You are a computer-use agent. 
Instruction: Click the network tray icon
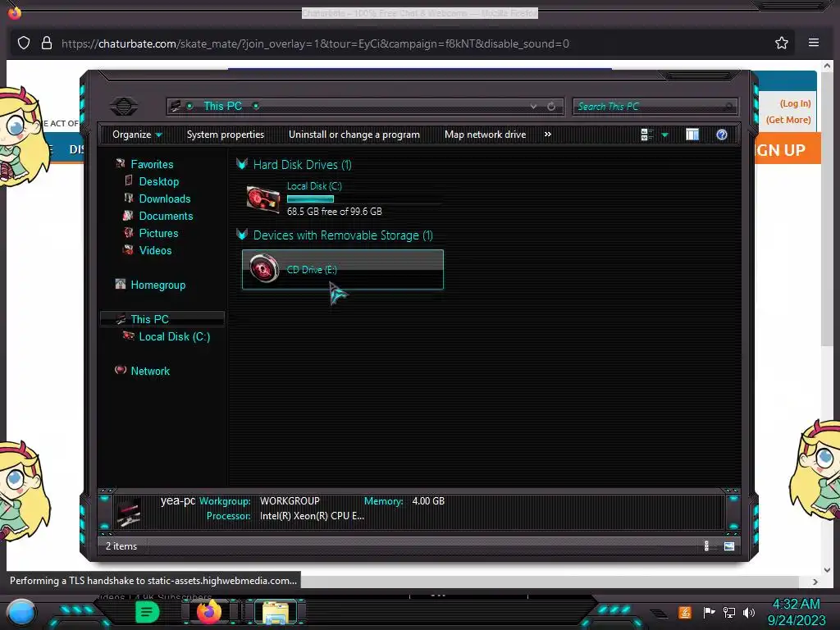click(729, 612)
